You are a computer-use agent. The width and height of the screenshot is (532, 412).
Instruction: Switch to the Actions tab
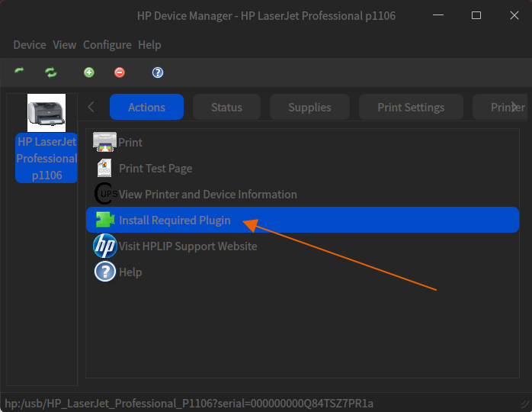[146, 107]
